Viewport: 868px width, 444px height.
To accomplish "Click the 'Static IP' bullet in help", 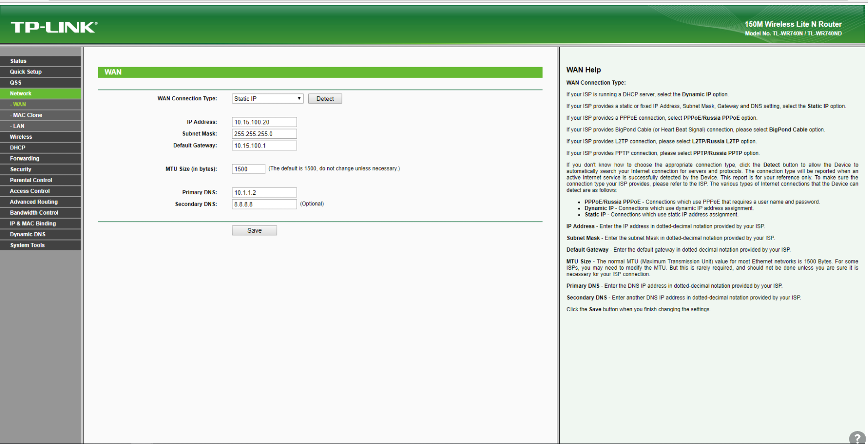I will 661,215.
